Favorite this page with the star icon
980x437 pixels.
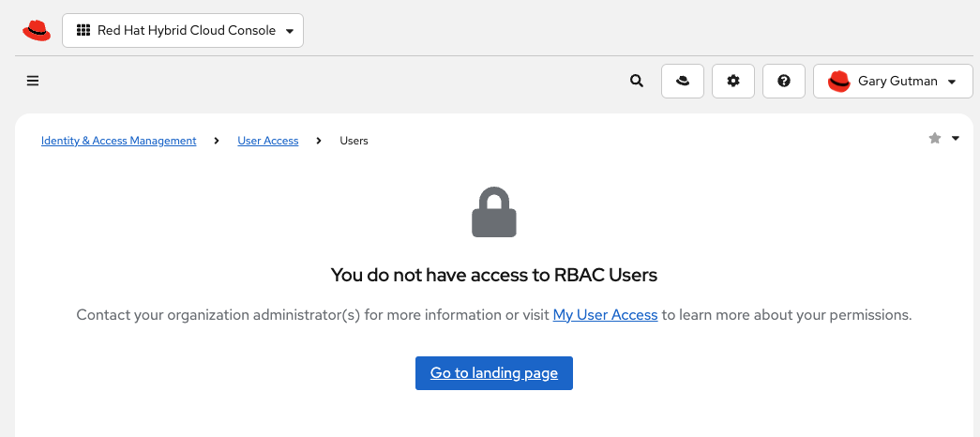tap(935, 139)
